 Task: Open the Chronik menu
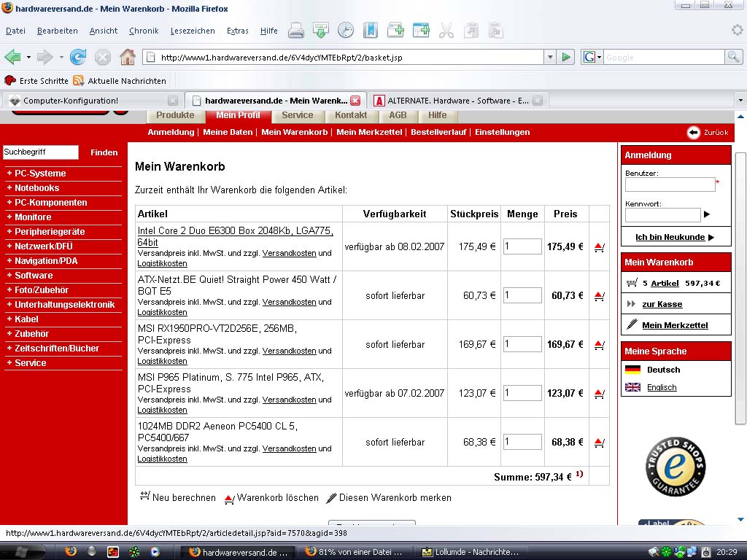tap(144, 31)
